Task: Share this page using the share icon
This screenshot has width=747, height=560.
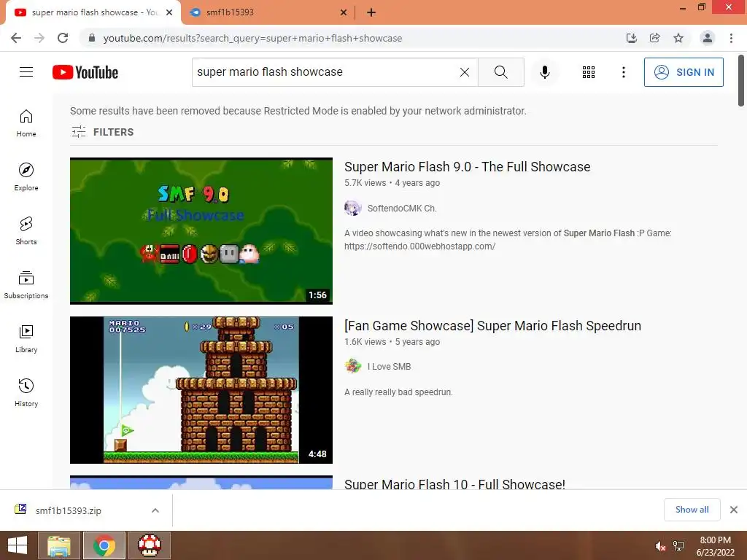Action: (x=654, y=38)
